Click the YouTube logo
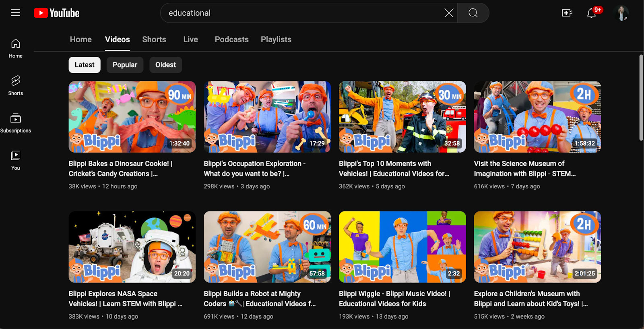644x329 pixels. [x=56, y=13]
